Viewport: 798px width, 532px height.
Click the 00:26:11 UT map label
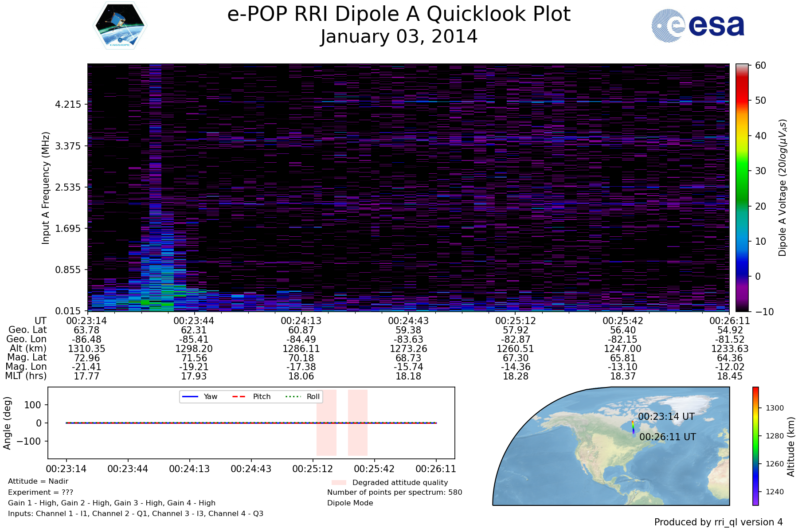pos(667,437)
